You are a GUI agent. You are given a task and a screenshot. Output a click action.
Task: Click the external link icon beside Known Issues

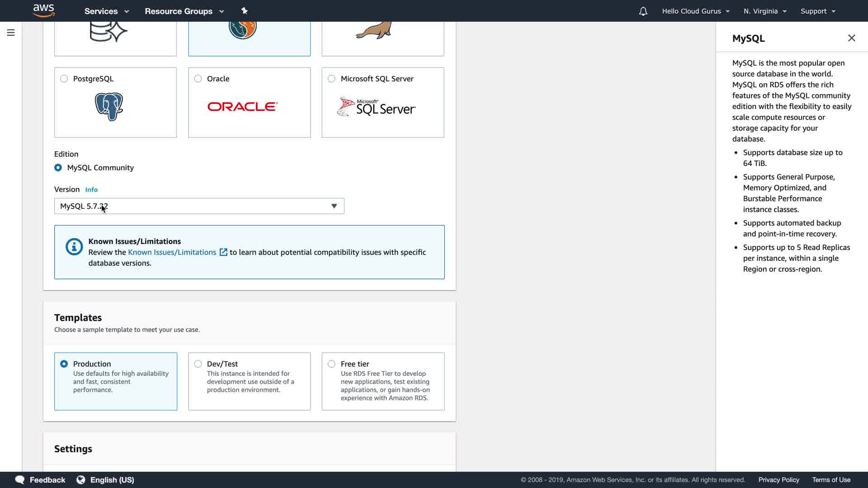click(x=223, y=252)
